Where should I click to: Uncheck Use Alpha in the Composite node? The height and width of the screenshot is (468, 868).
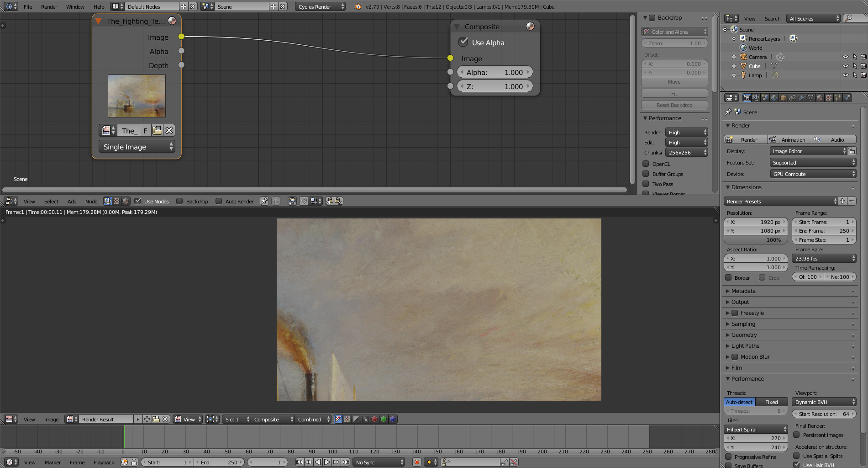tap(463, 42)
